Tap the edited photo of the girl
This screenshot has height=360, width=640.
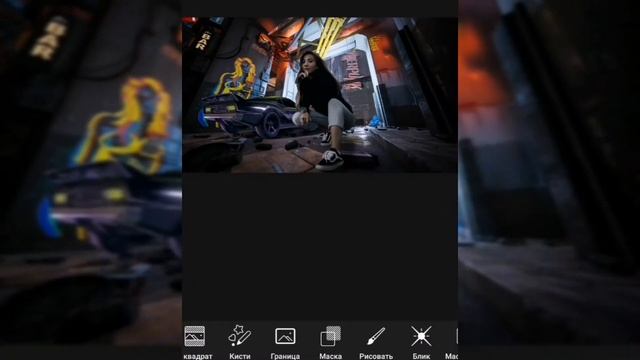point(320,95)
